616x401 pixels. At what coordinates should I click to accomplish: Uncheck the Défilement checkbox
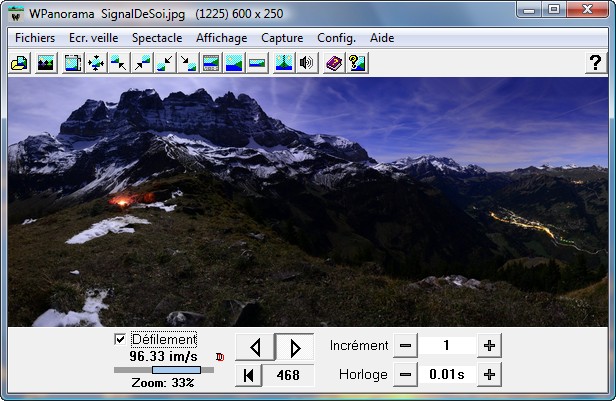pos(120,339)
